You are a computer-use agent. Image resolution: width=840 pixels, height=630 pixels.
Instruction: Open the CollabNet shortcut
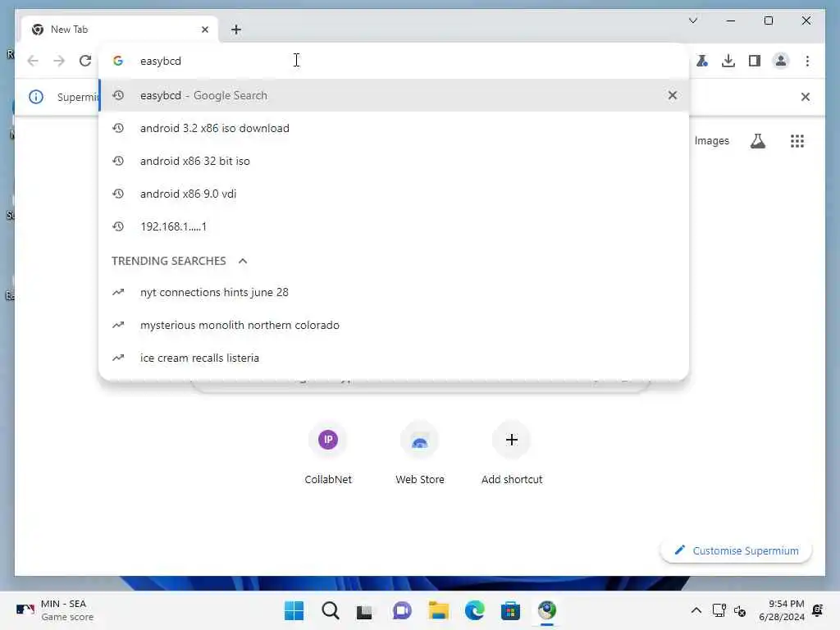(328, 454)
